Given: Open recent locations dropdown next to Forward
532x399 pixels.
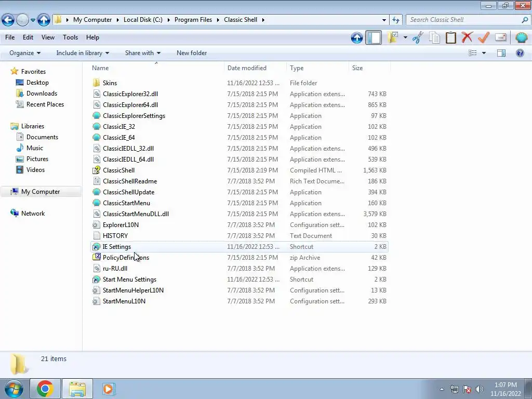Looking at the screenshot, I should 33,20.
